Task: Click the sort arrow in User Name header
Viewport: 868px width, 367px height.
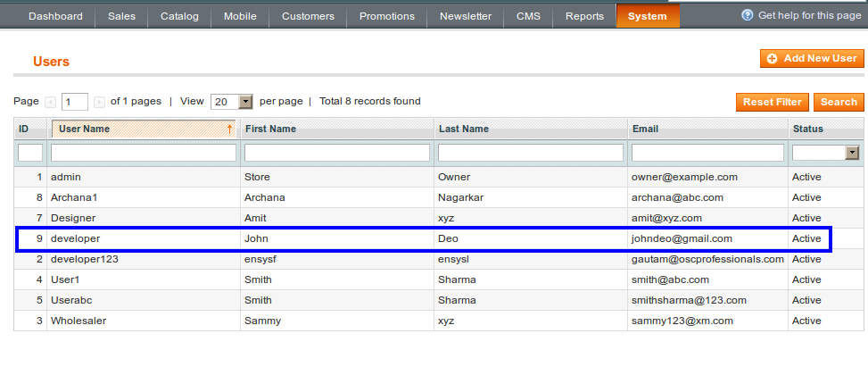Action: click(229, 129)
